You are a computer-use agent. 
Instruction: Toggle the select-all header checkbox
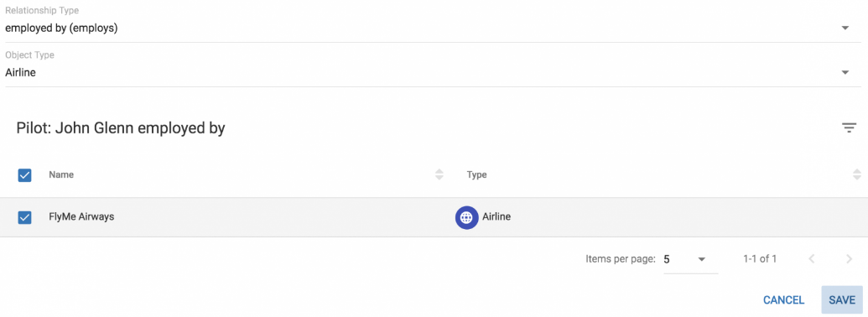pyautogui.click(x=24, y=175)
